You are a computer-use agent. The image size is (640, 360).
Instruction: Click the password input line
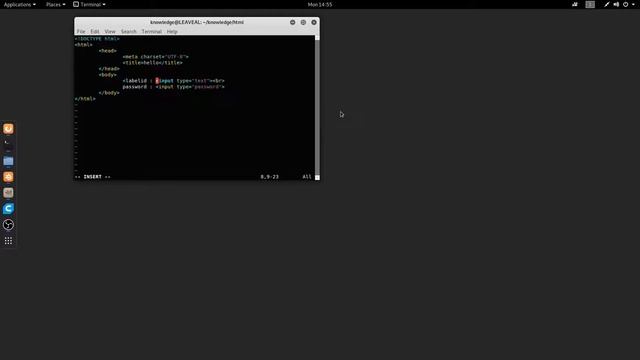coord(173,87)
